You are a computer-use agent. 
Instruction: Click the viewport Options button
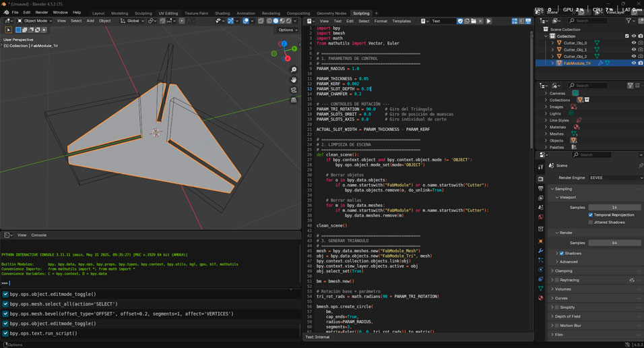[x=288, y=30]
